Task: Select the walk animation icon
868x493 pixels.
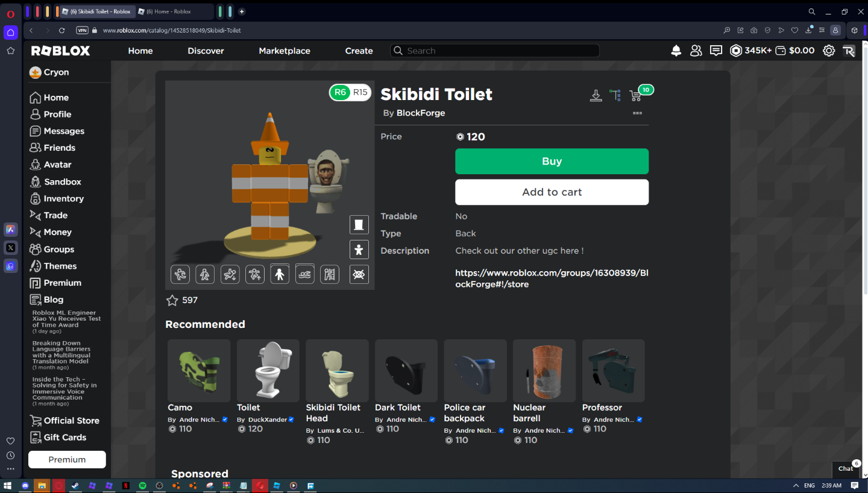Action: 205,274
